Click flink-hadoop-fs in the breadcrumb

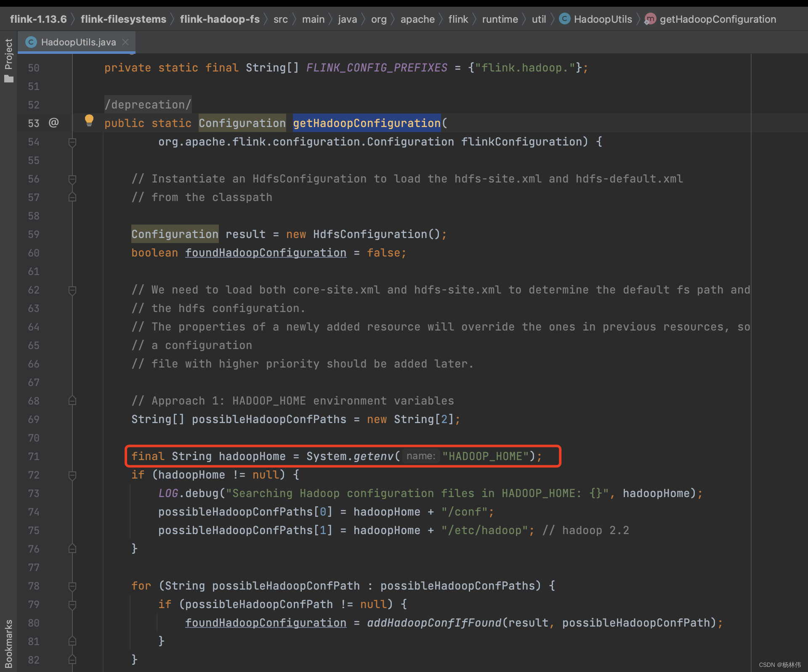(x=220, y=19)
